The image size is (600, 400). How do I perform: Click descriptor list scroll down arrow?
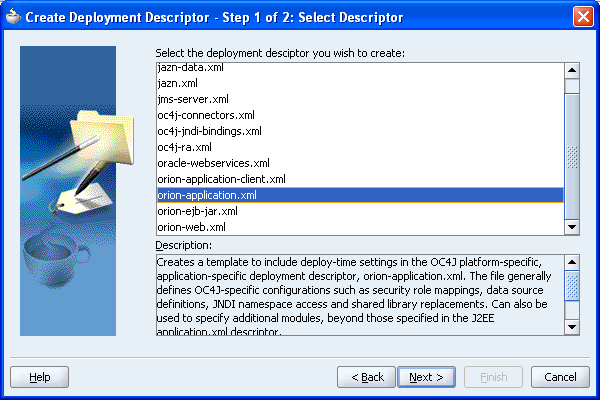pos(572,227)
